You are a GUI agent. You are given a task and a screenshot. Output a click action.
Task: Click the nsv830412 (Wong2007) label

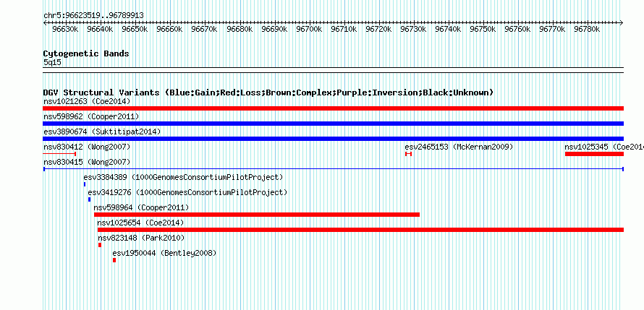tap(87, 147)
